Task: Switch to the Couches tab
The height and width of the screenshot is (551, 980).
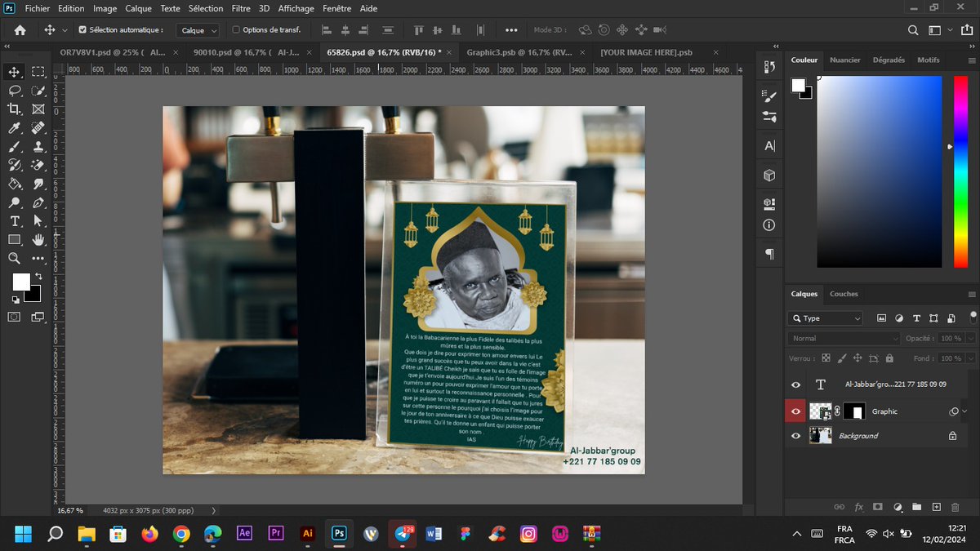Action: pyautogui.click(x=844, y=294)
